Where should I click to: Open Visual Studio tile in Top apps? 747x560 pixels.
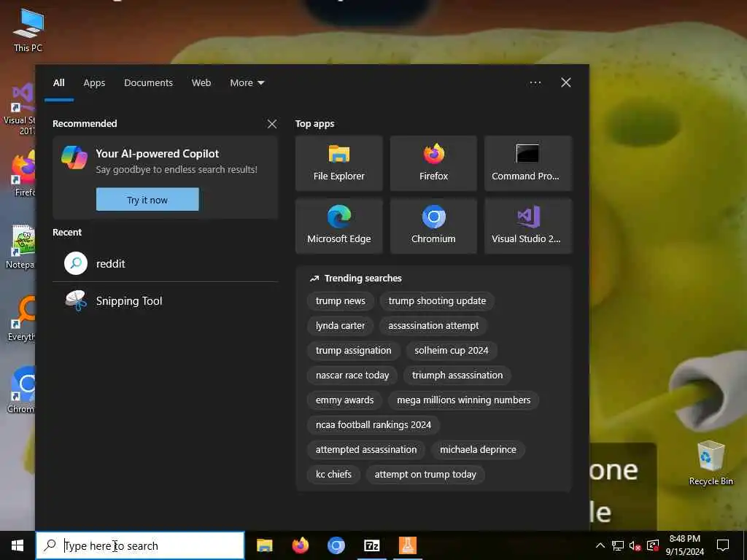528,226
